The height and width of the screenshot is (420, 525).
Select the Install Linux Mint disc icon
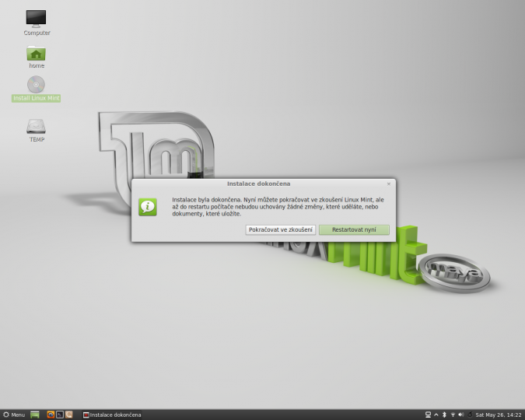click(36, 85)
